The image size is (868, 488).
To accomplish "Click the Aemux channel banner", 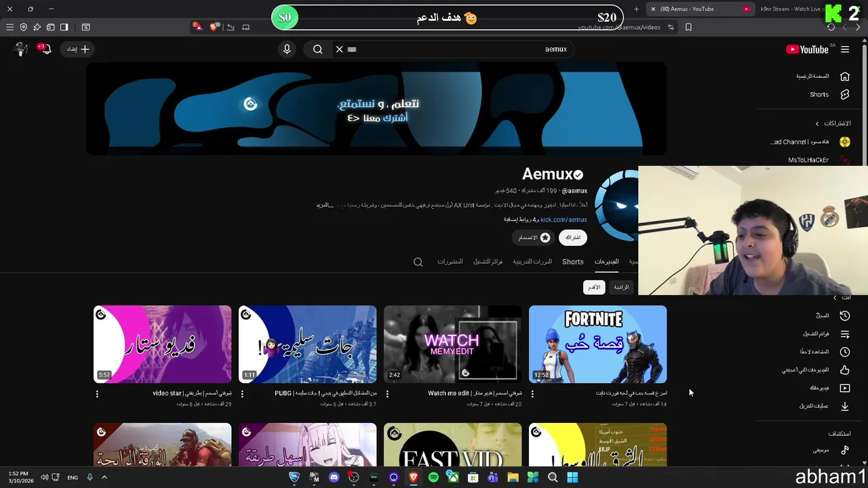I will point(376,109).
